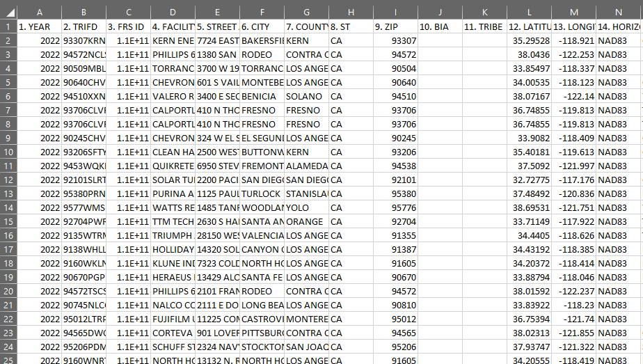Screen dimensions: 643x364
Task: Click the ZIP cell containing 93307
Action: pyautogui.click(x=395, y=40)
